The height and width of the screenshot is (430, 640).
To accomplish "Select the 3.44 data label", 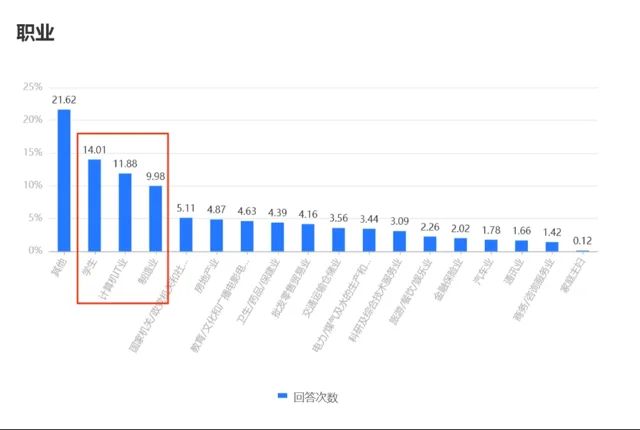I will pyautogui.click(x=369, y=219).
